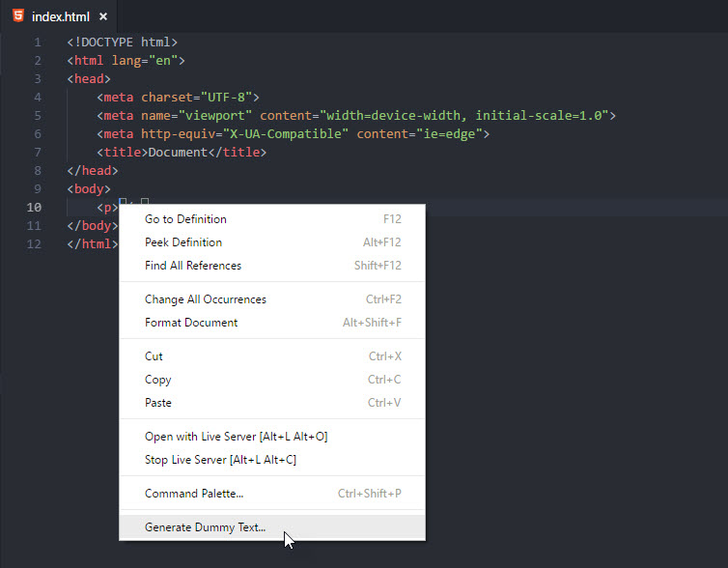
Task: Click the closing /body tag on line 11
Action: pos(93,226)
